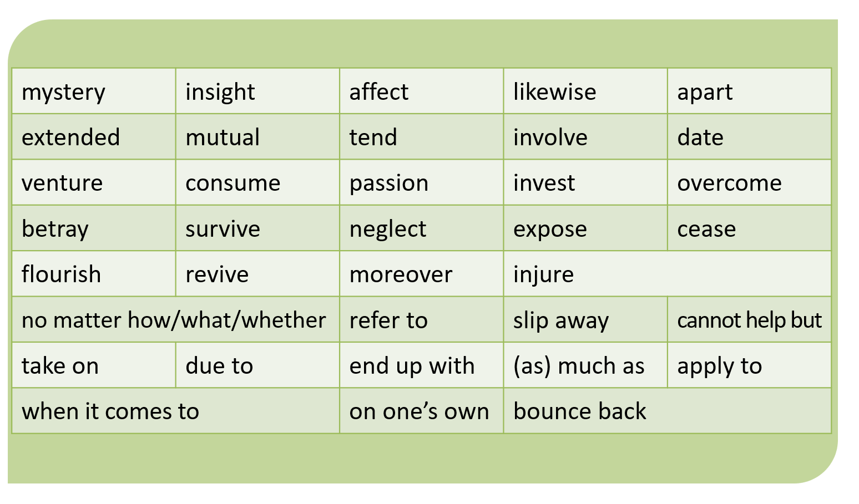Click the word 'affect'
Image resolution: width=859 pixels, height=504 pixels.
[x=378, y=92]
